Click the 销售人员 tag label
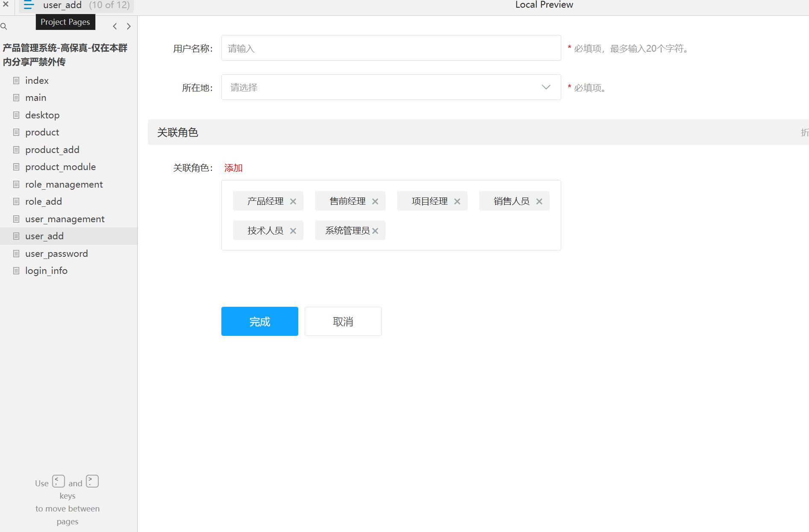Image resolution: width=809 pixels, height=532 pixels. coord(512,201)
